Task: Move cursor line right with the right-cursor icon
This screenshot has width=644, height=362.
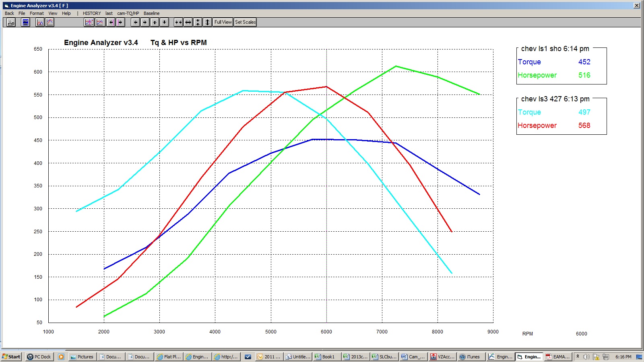Action: click(120, 23)
